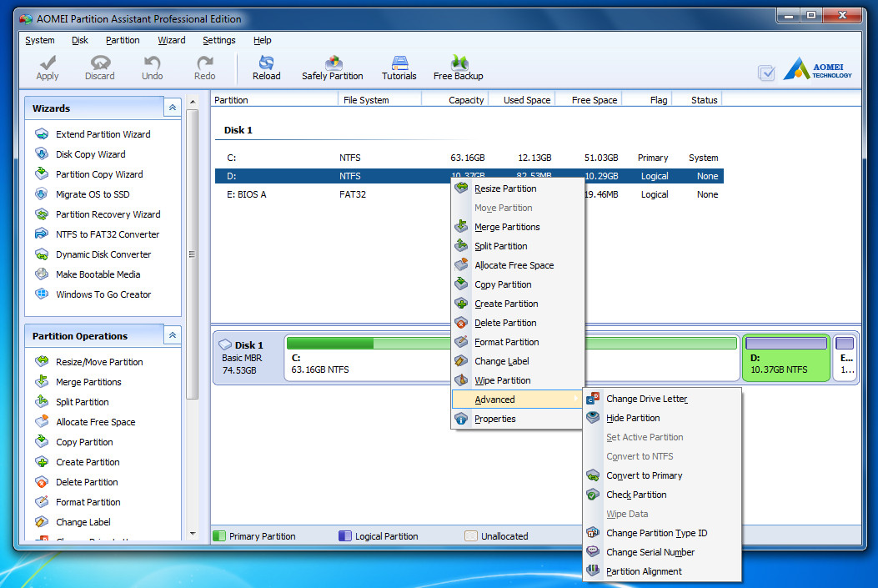This screenshot has width=878, height=588.
Task: Open Safely Partition from the toolbar
Action: pos(332,67)
